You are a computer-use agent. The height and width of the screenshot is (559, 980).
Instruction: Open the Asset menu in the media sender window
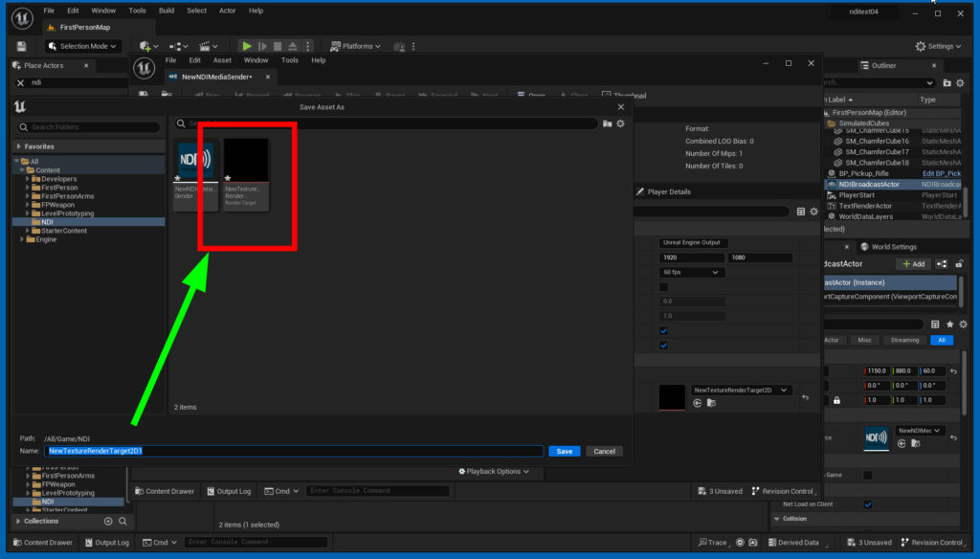click(x=222, y=59)
